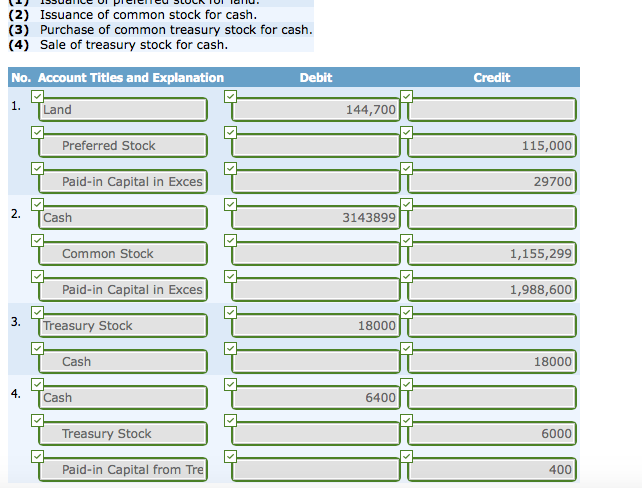The image size is (642, 488).
Task: Click the debit field showing 6400
Action: point(316,398)
